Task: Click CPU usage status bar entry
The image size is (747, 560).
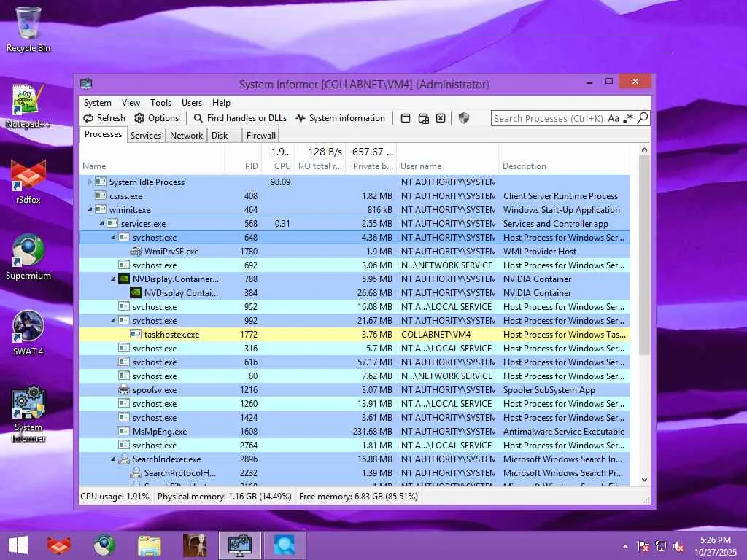Action: click(x=115, y=496)
